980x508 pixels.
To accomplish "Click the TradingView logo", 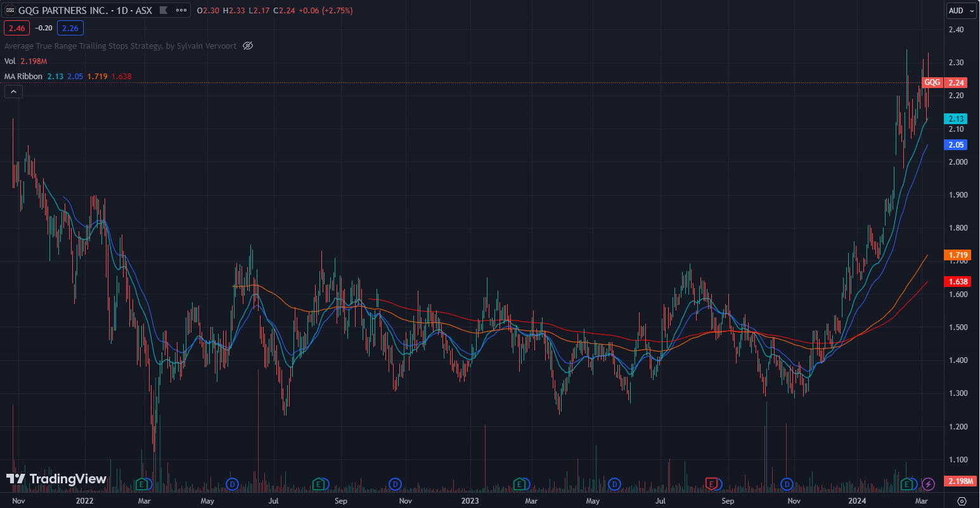I will tap(56, 479).
